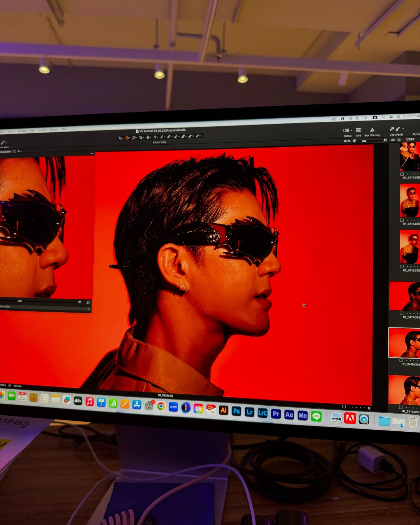Click the Exp. Warning triangle icon
Screen dimensions: 420x525
point(372,130)
